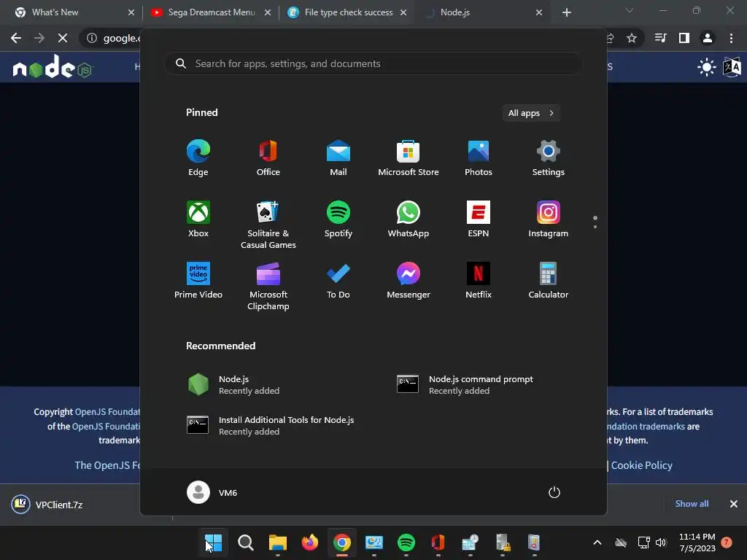Launch the To Do app
The image size is (747, 560).
[x=338, y=281]
